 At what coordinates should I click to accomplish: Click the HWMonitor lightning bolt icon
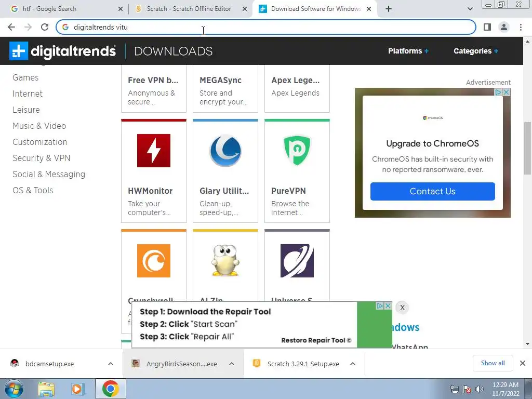[x=154, y=150]
